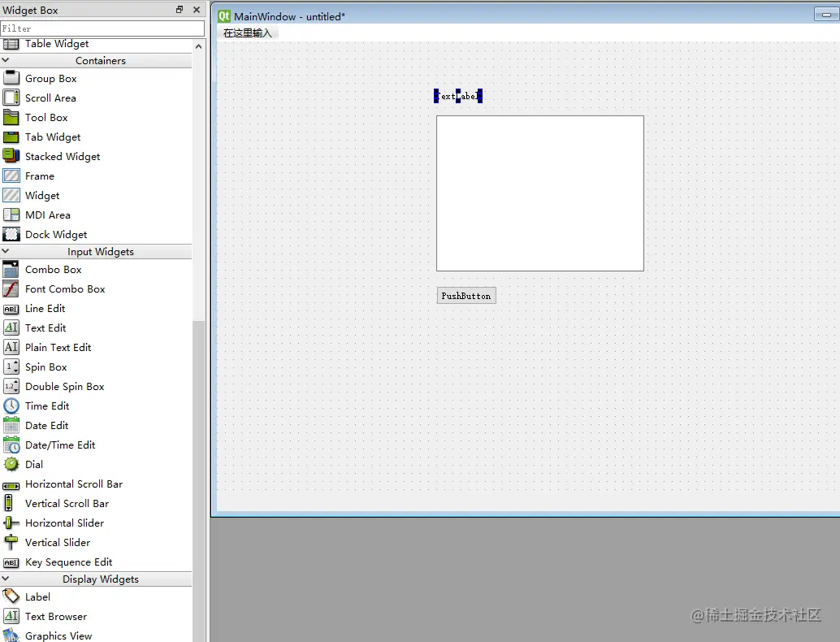The image size is (840, 642).
Task: Choose the Horizontal Slider icon
Action: 11,523
